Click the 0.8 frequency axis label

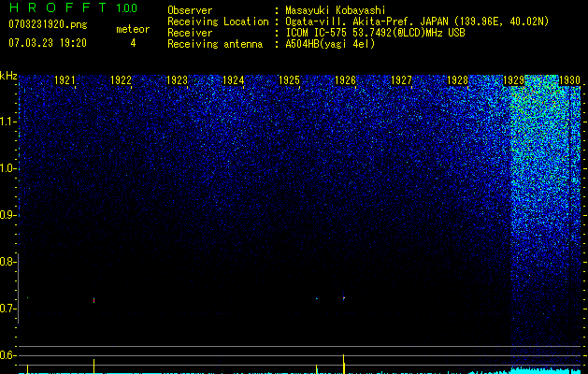click(x=7, y=262)
